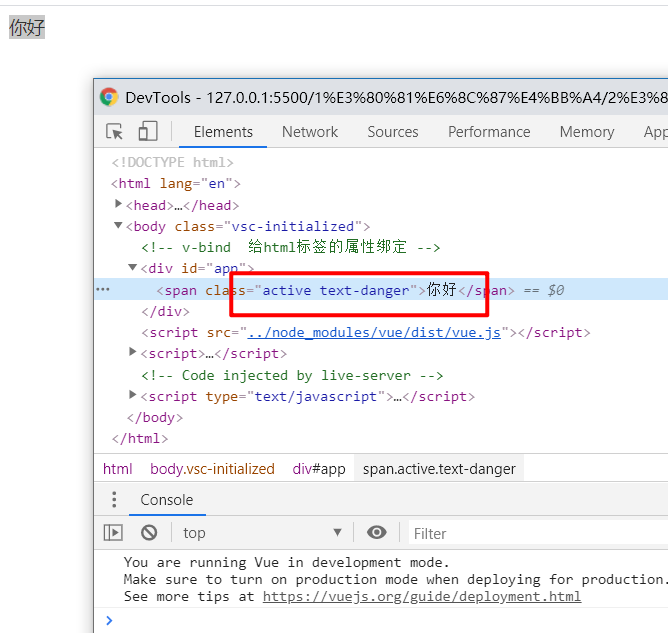Select the html lang="en" node

tap(176, 184)
